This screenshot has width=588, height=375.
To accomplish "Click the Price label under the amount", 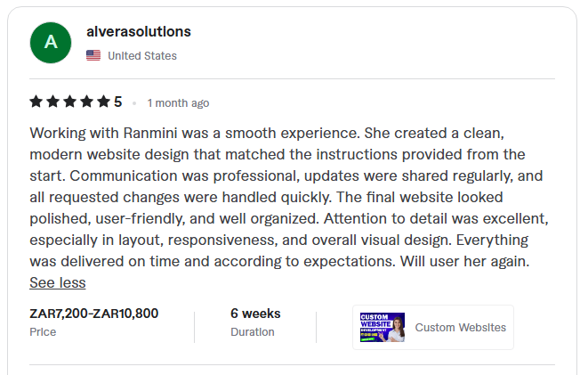I will point(43,332).
